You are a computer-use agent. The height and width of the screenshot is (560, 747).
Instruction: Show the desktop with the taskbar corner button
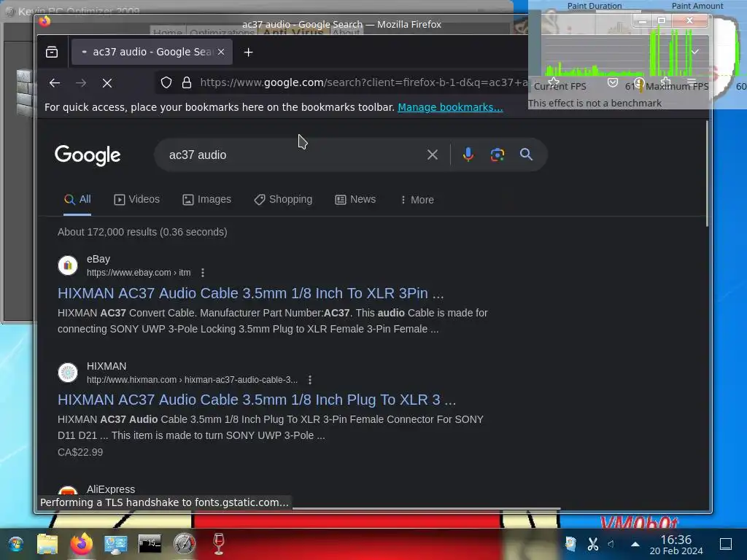pos(726,544)
